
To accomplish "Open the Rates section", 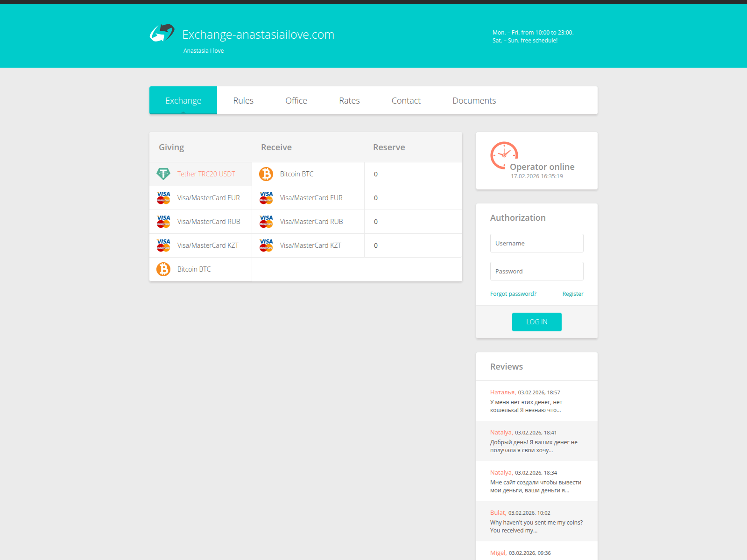I will [349, 100].
